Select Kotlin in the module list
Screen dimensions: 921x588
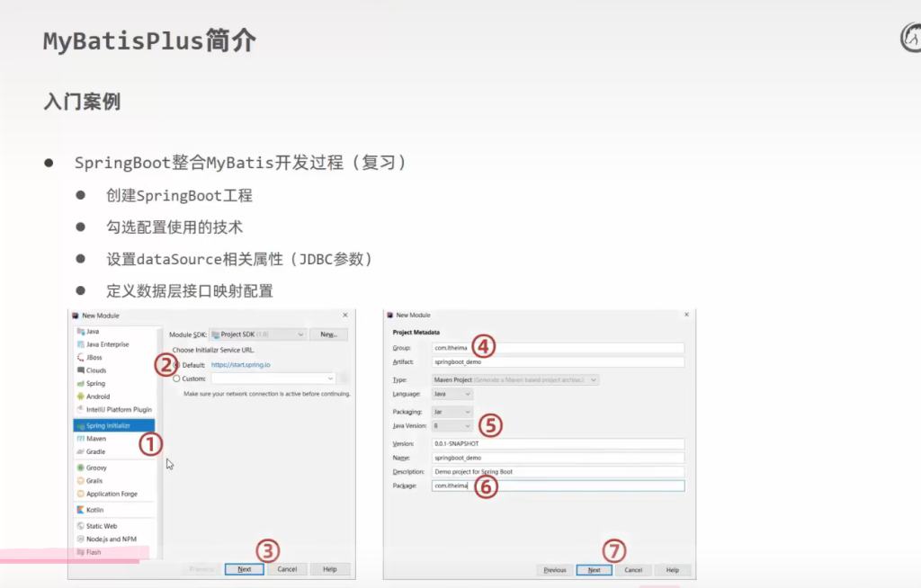click(x=94, y=510)
